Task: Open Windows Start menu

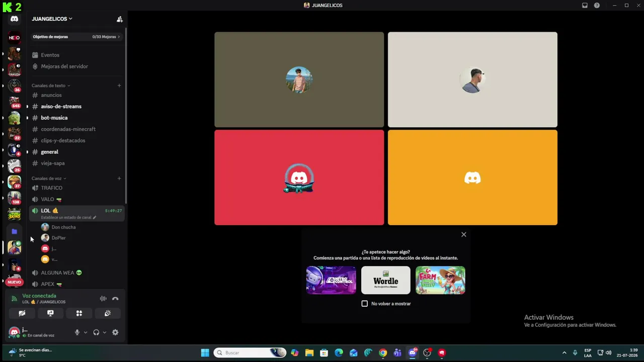Action: pyautogui.click(x=205, y=353)
